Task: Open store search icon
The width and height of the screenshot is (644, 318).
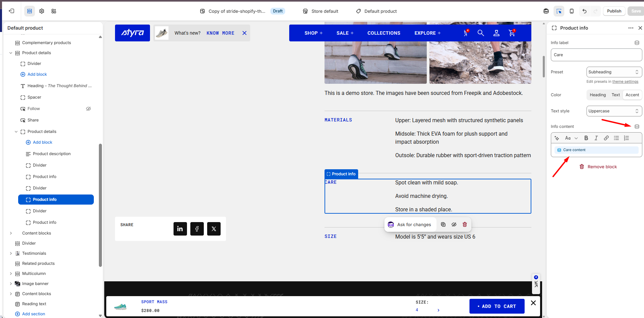Action: coord(481,33)
